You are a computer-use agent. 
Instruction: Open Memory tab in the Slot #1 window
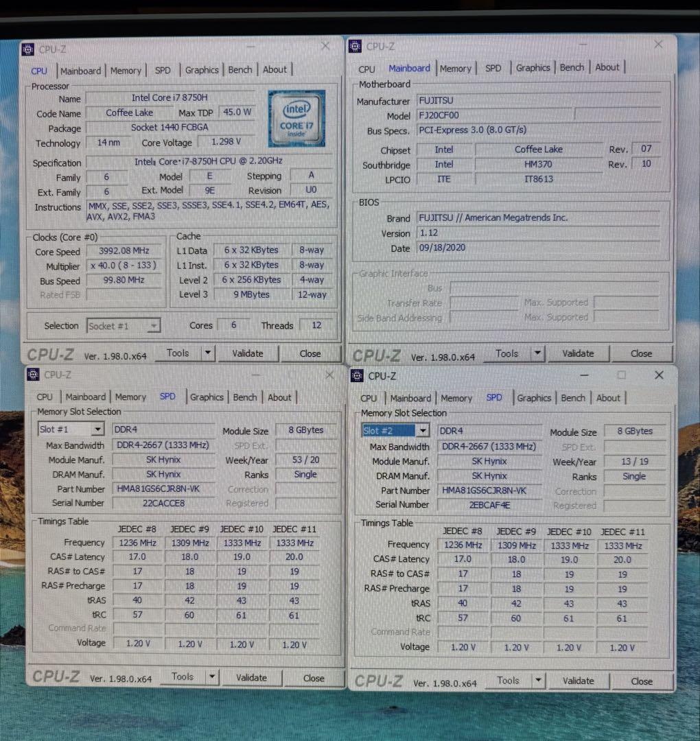point(130,397)
